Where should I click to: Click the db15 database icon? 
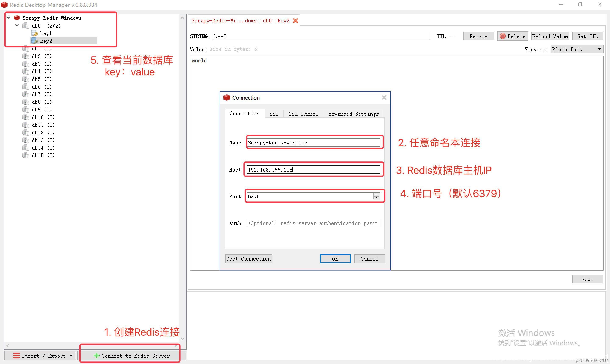coord(26,155)
